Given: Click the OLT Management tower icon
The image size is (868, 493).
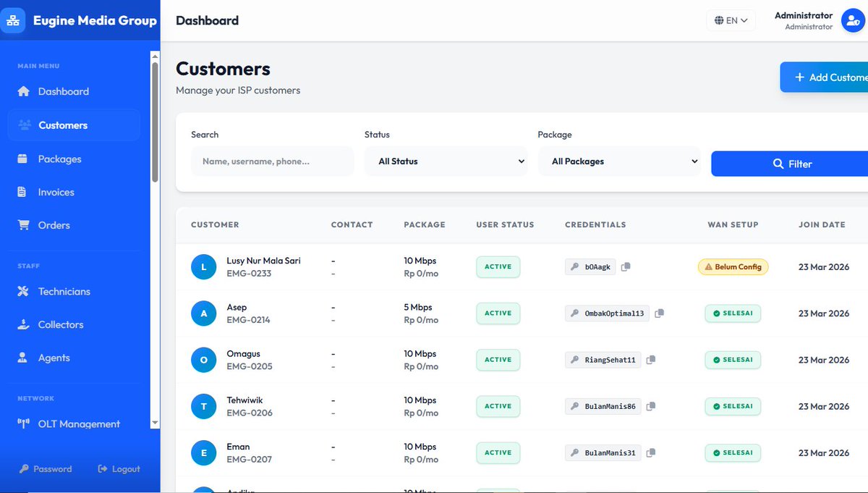Looking at the screenshot, I should [x=22, y=424].
